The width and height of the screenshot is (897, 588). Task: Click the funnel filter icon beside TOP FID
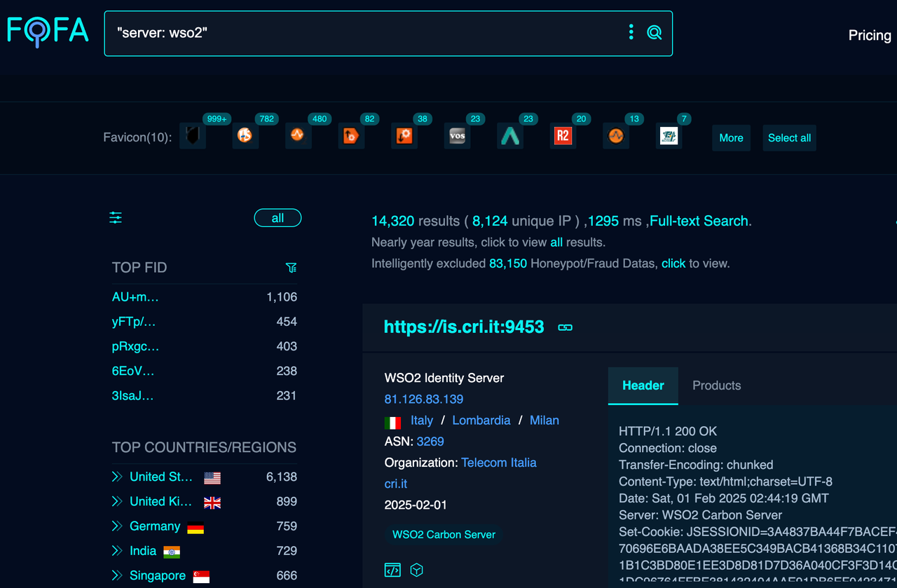click(x=291, y=268)
